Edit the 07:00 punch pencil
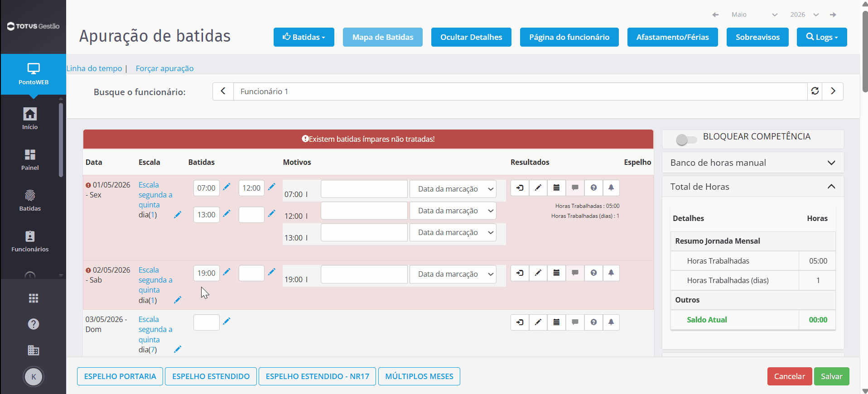The image size is (868, 394). click(227, 187)
